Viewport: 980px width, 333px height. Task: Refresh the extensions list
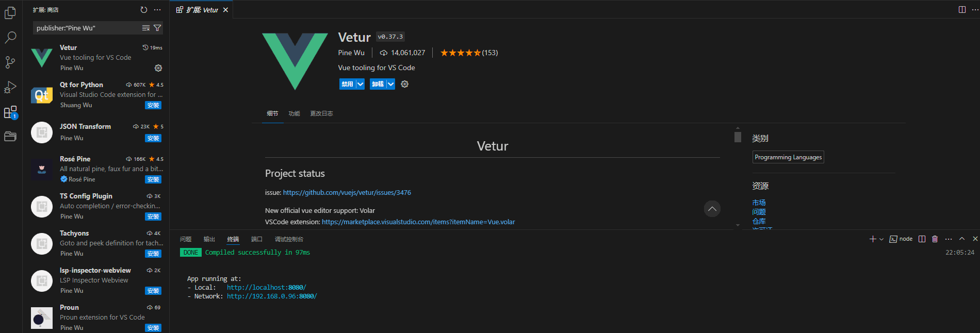144,10
